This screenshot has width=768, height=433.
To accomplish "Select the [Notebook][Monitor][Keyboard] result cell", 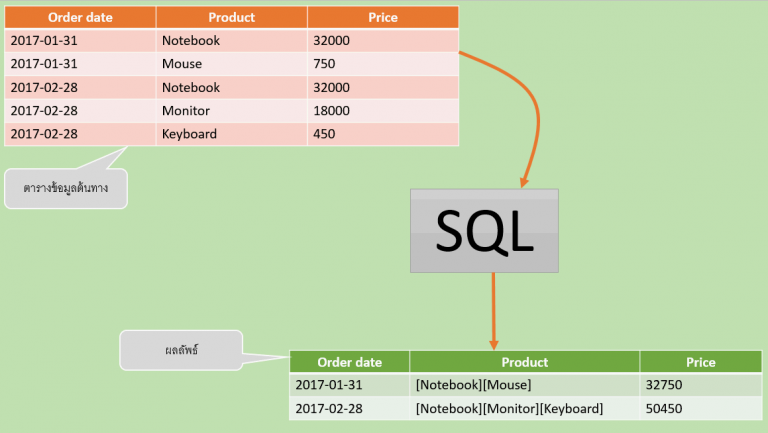I will point(525,409).
